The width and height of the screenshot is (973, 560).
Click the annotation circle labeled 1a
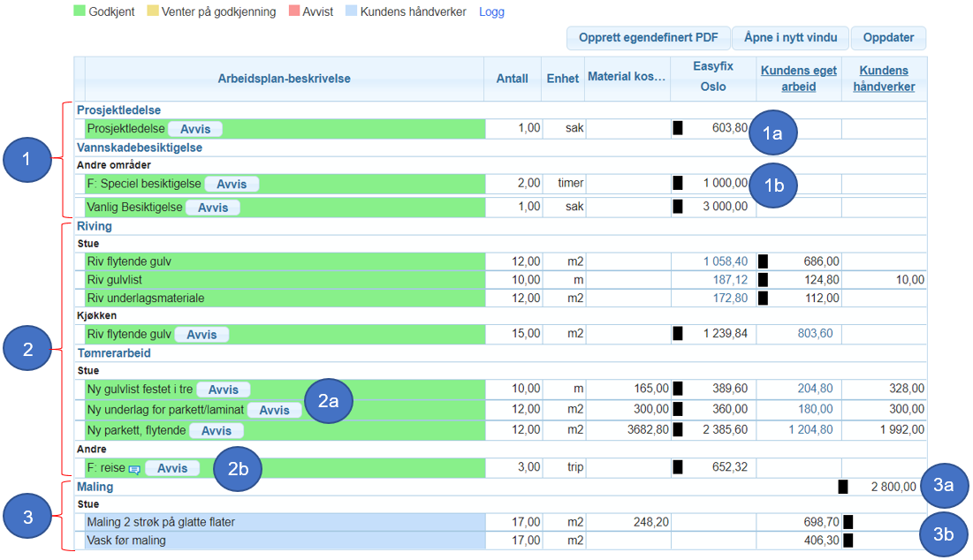[773, 133]
